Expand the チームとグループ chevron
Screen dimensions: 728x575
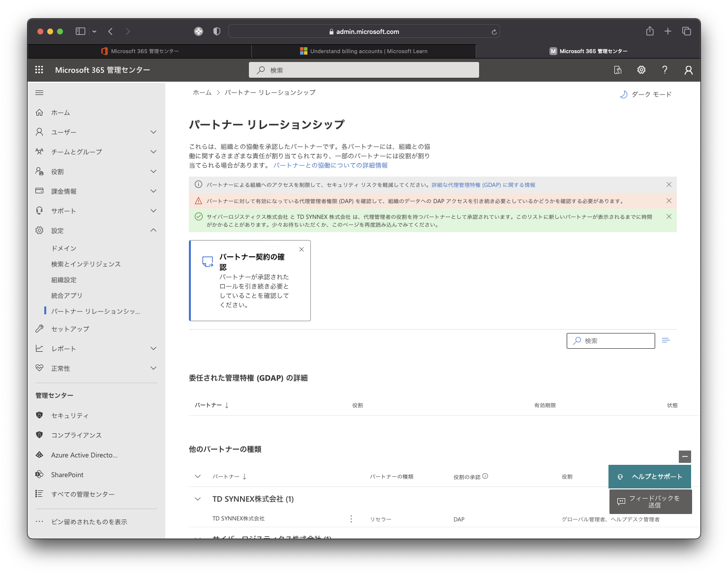[x=153, y=151]
